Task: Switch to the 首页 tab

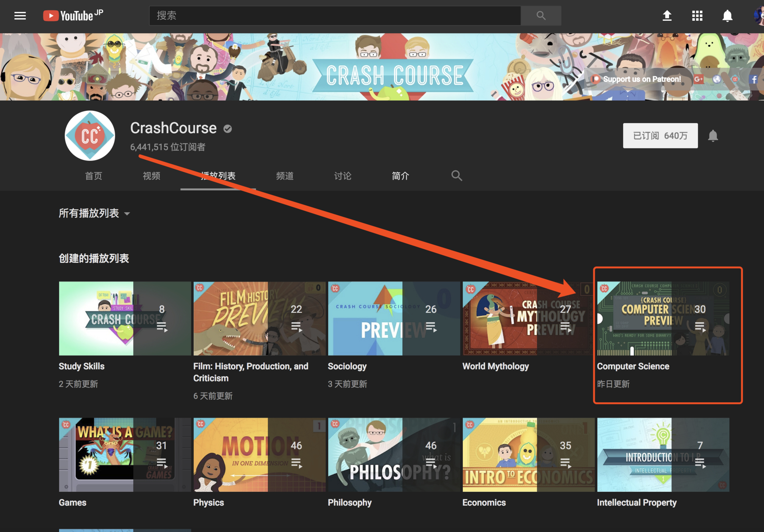Action: (94, 176)
